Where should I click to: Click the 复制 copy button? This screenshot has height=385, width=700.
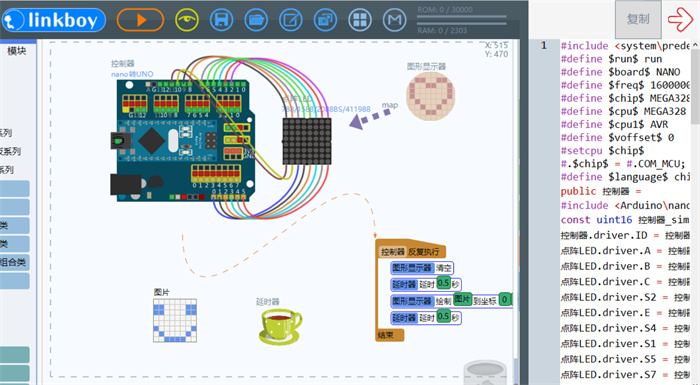(638, 19)
